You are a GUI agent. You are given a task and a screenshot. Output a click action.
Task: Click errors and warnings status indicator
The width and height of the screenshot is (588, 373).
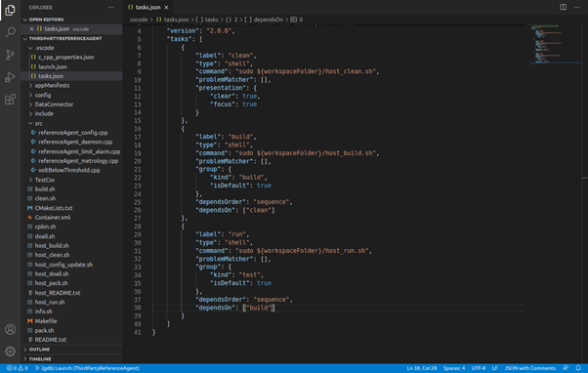click(18, 368)
